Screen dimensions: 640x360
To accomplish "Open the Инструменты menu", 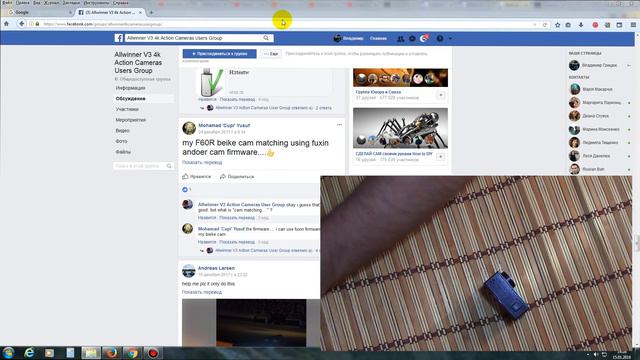I will coord(96,3).
